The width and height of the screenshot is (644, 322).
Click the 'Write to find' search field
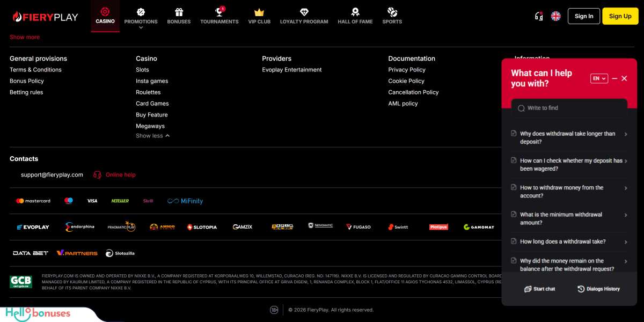569,108
